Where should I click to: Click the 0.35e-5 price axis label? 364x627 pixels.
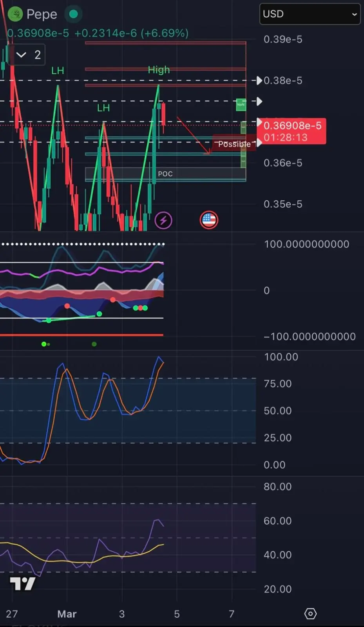click(x=283, y=204)
